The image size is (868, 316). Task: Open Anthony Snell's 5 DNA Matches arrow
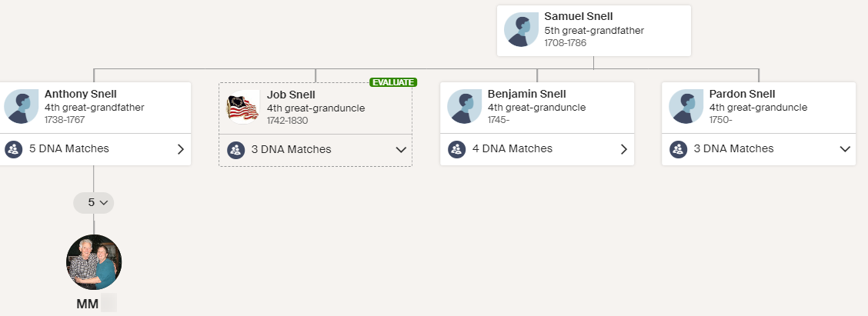(181, 149)
